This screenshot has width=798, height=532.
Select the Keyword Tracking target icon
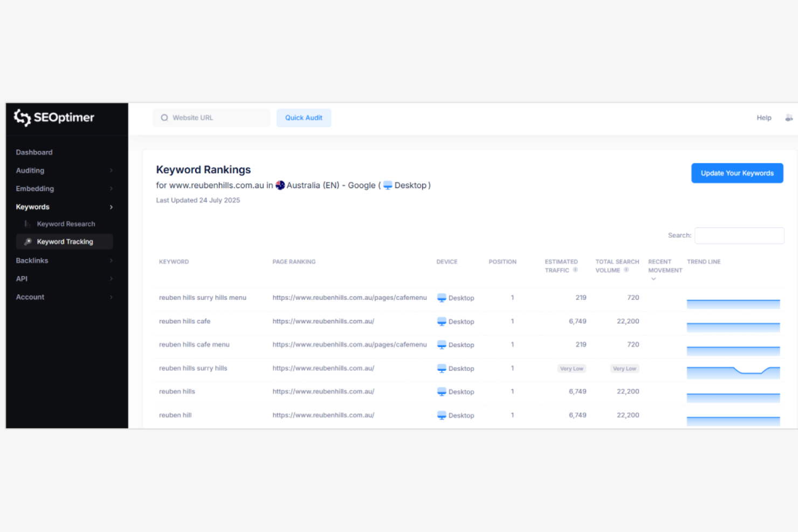coord(27,241)
